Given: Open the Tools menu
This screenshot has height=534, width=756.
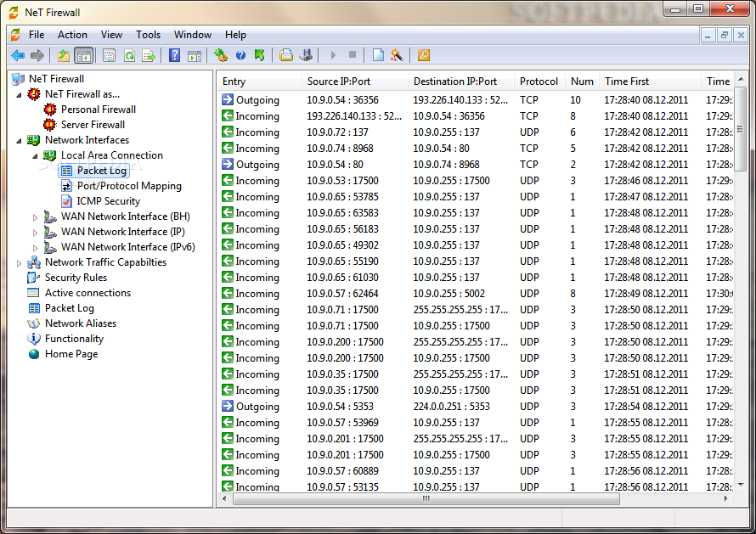Looking at the screenshot, I should 148,35.
